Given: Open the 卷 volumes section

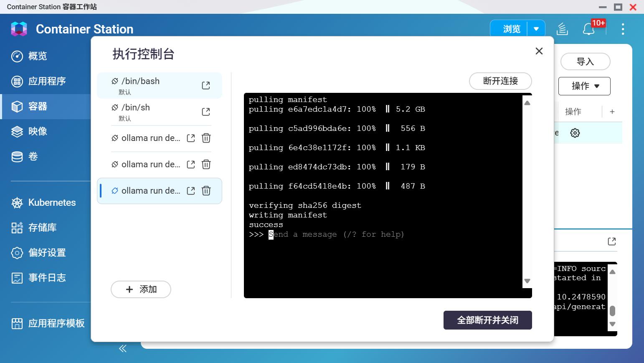Looking at the screenshot, I should (46, 156).
